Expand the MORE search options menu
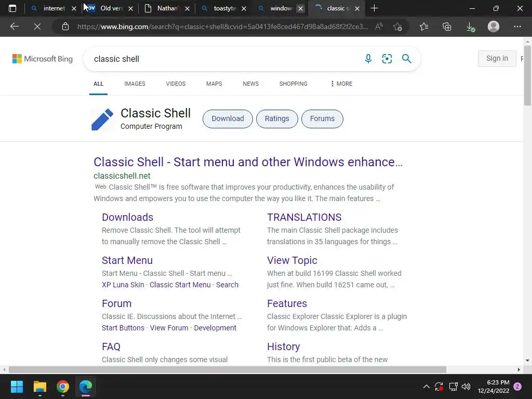The image size is (532, 399). tap(341, 84)
